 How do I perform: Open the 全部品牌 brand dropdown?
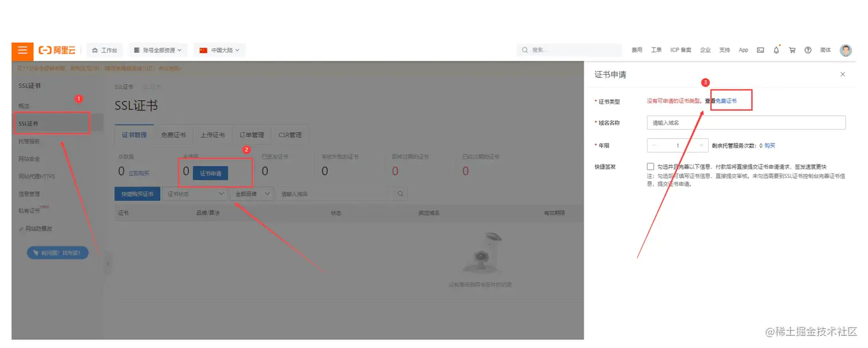(x=251, y=194)
